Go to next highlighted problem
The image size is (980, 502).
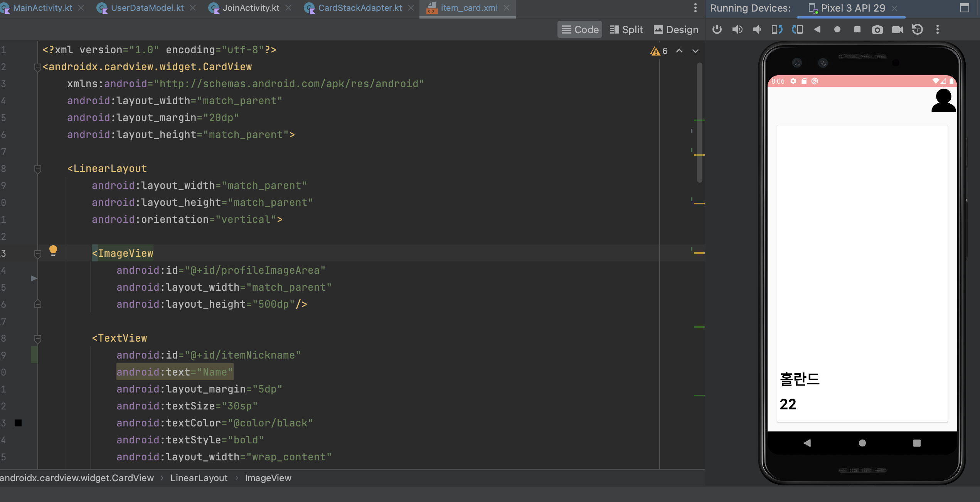point(695,51)
